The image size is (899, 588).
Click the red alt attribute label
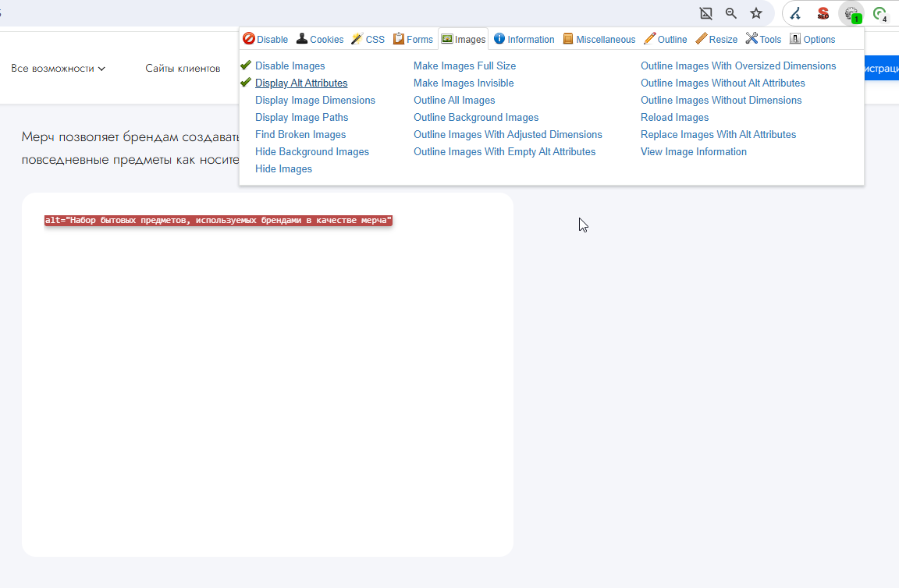pyautogui.click(x=219, y=221)
